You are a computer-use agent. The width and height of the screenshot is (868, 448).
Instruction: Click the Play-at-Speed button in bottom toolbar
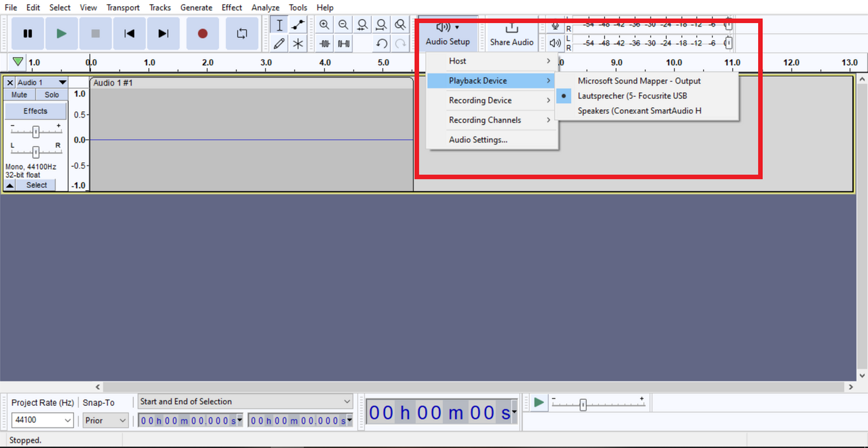coord(538,403)
